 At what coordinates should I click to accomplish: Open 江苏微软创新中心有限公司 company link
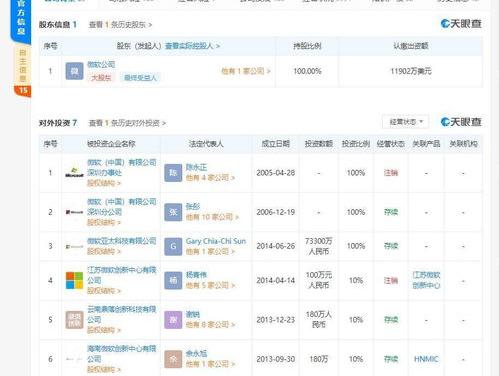pos(122,275)
